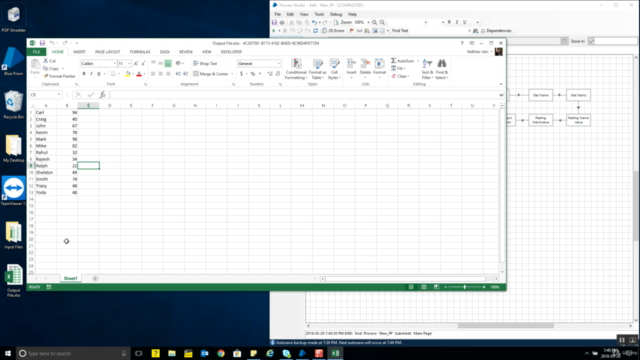This screenshot has width=640, height=360.
Task: Toggle bold in Process Studio toolbar
Action: (x=449, y=22)
